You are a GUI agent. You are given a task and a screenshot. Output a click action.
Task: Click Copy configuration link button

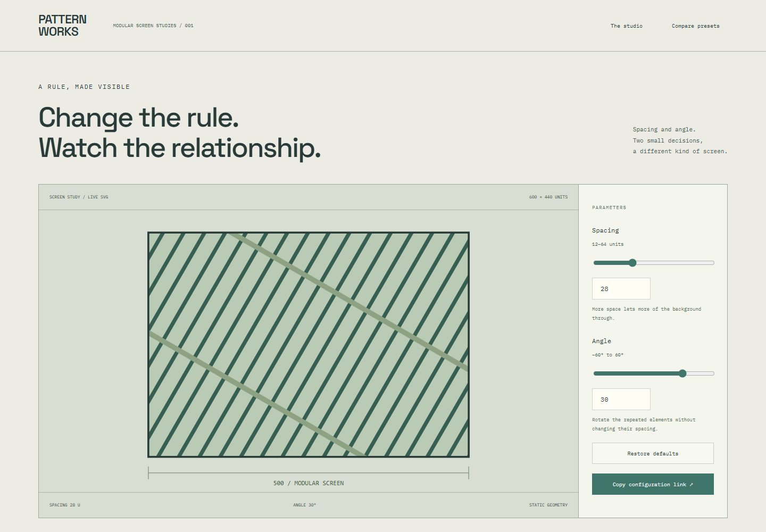653,484
